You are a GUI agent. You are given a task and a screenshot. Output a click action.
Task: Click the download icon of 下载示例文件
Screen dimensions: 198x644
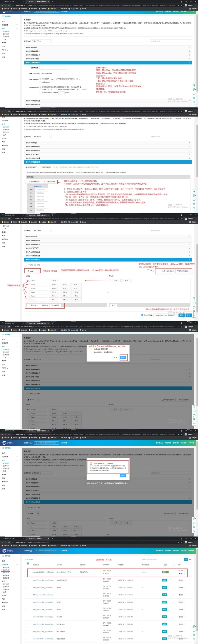click(44, 182)
